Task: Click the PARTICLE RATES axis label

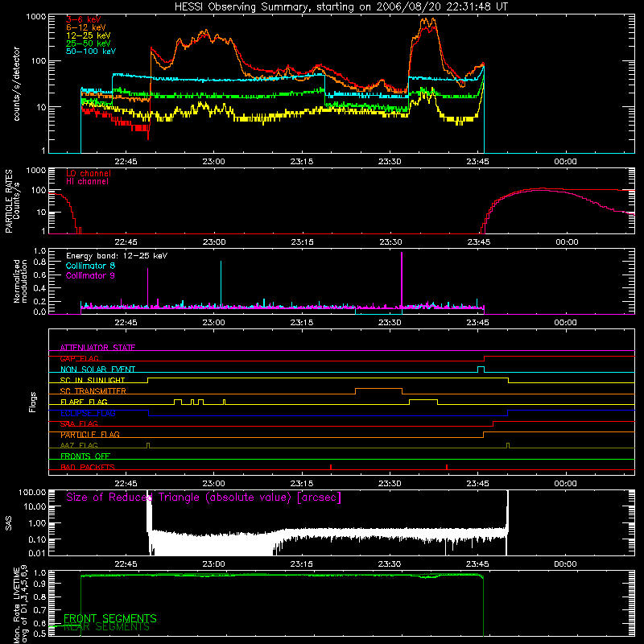Action: 9,201
